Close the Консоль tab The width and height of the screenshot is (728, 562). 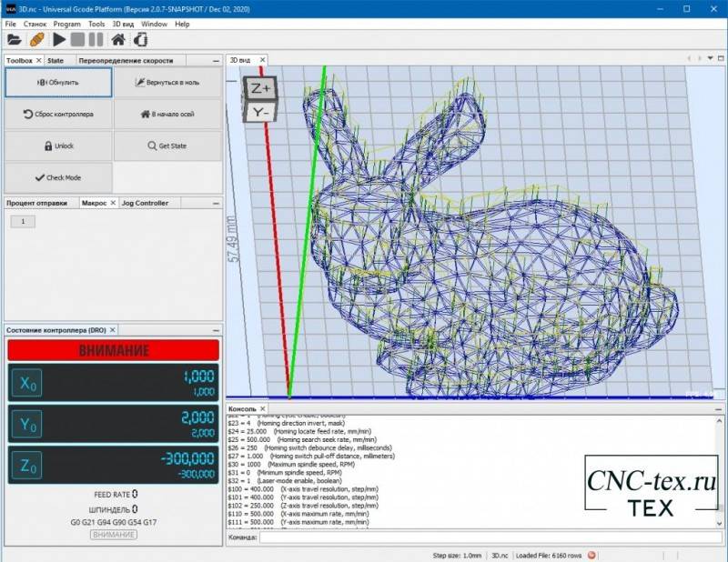[262, 409]
